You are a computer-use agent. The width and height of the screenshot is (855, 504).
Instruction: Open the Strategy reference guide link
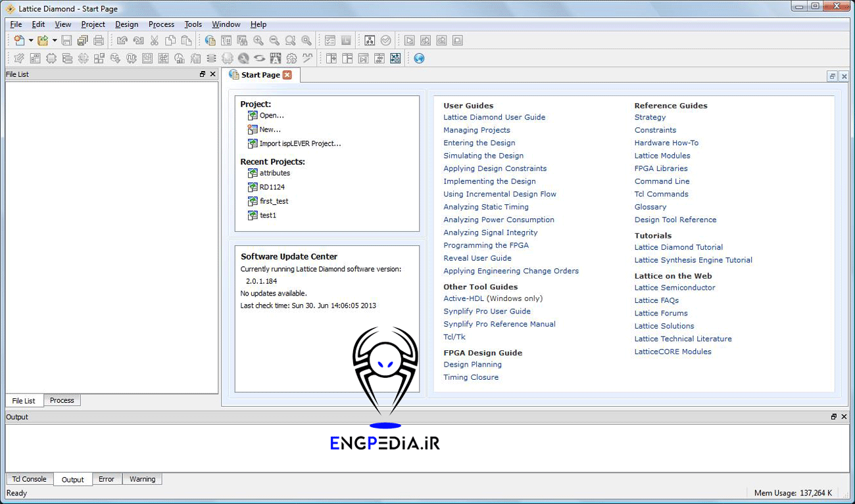(650, 117)
